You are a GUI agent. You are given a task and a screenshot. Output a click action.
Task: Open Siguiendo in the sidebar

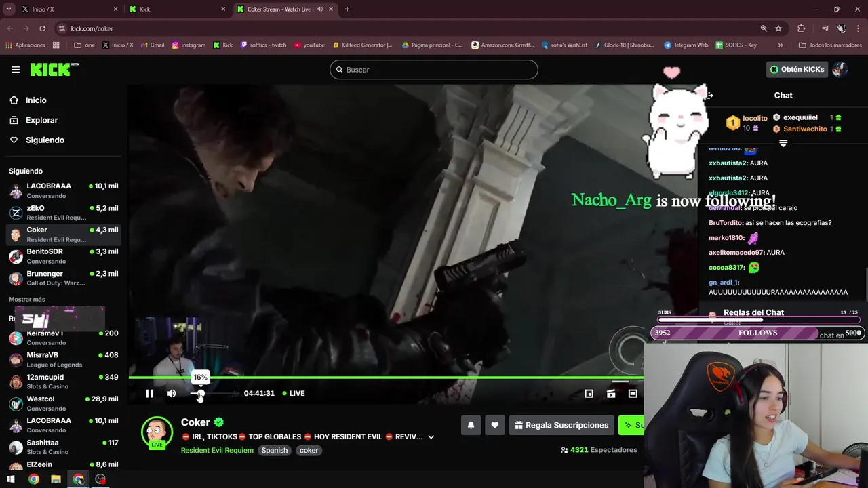click(x=45, y=140)
